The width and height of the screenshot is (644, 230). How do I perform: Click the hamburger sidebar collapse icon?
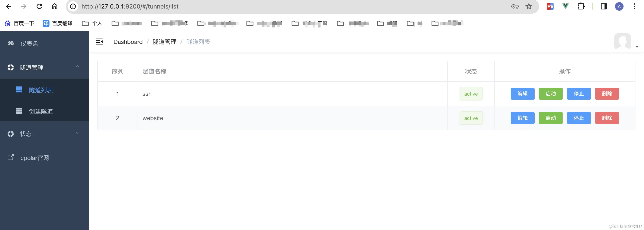click(99, 42)
